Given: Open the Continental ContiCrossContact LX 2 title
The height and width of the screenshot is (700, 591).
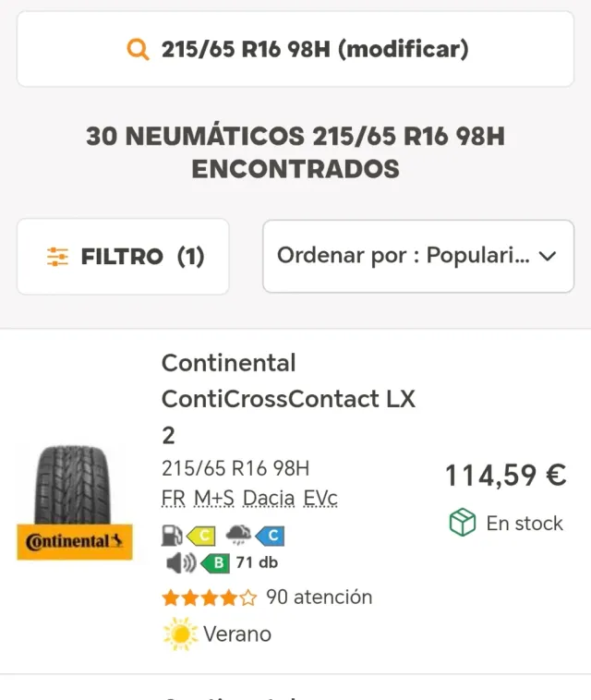Looking at the screenshot, I should tap(288, 398).
